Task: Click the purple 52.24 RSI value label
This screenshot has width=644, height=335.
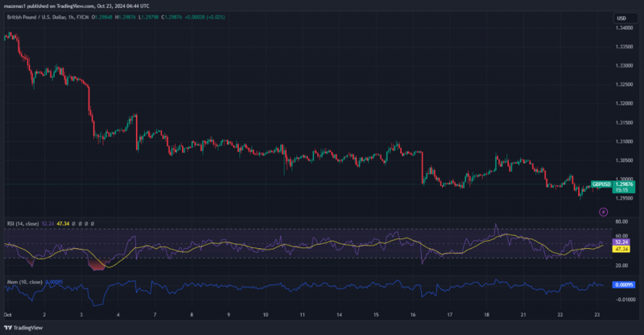Action: coord(621,242)
